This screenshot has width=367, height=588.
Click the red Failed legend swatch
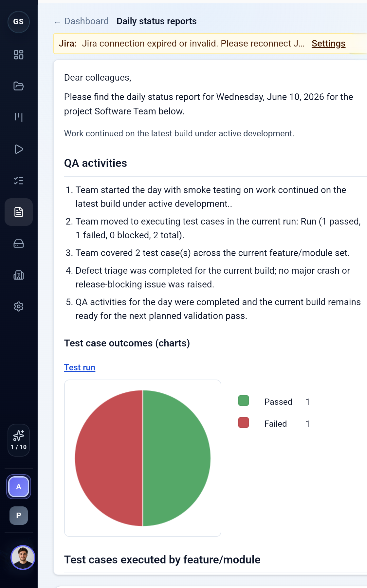coord(244,422)
